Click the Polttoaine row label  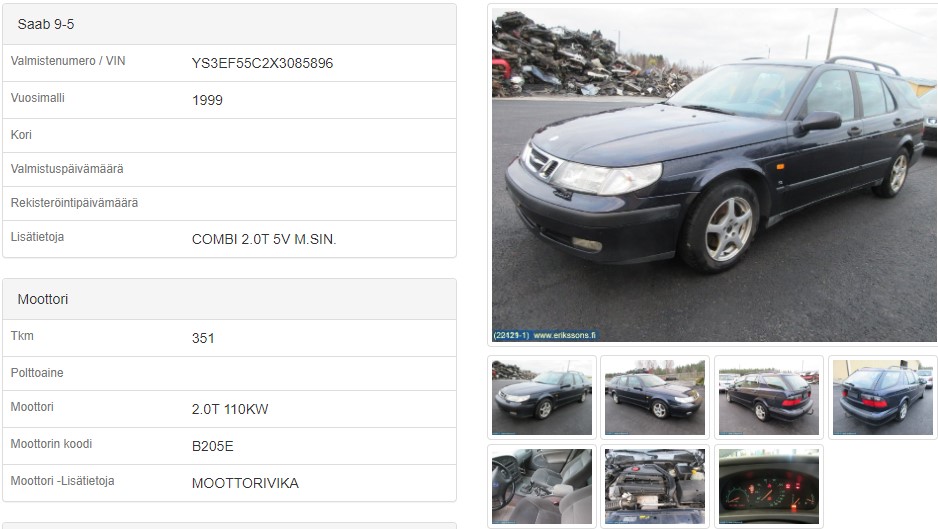[37, 373]
